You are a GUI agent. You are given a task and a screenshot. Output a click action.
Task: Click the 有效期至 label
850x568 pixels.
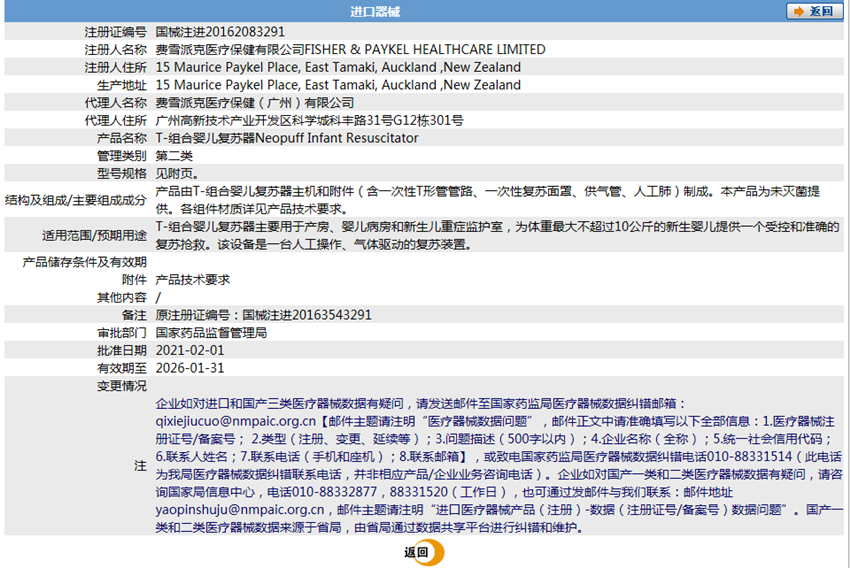(x=122, y=369)
